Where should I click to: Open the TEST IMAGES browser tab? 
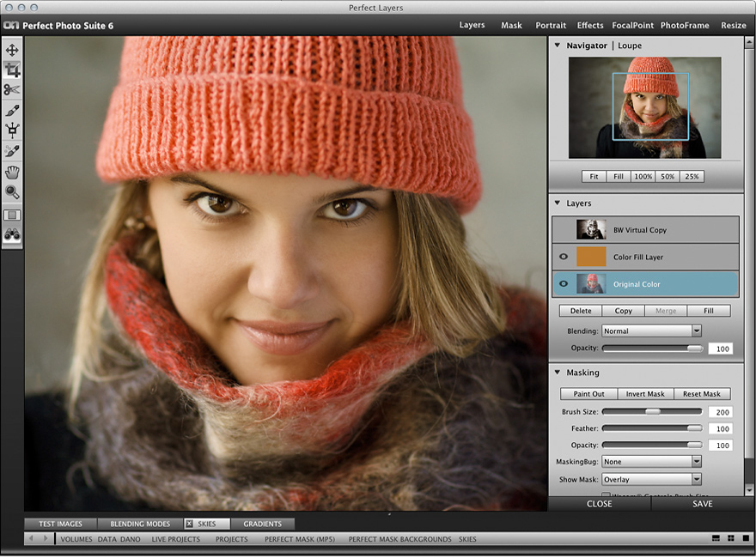click(x=60, y=524)
